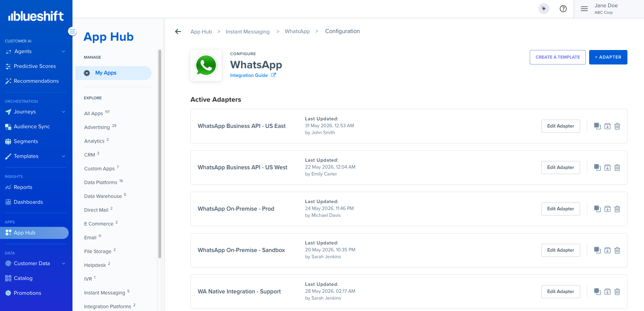Click the App Hub breadcrumb
The width and height of the screenshot is (644, 311).
coord(201,31)
